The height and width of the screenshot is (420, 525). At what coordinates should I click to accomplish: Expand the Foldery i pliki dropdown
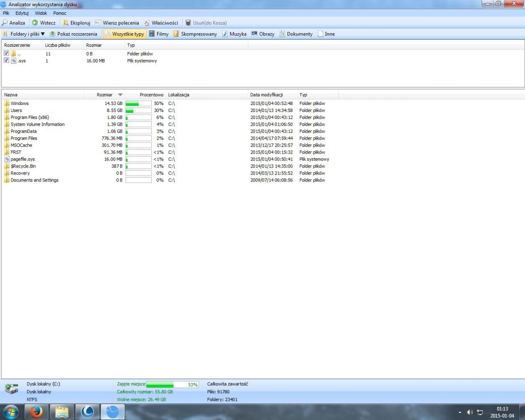[24, 34]
